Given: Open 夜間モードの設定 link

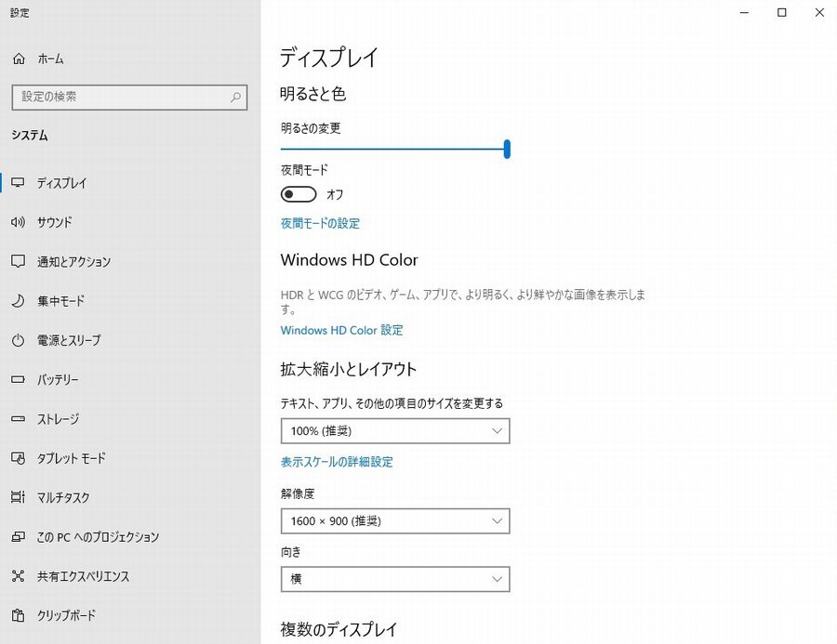Looking at the screenshot, I should pyautogui.click(x=320, y=223).
